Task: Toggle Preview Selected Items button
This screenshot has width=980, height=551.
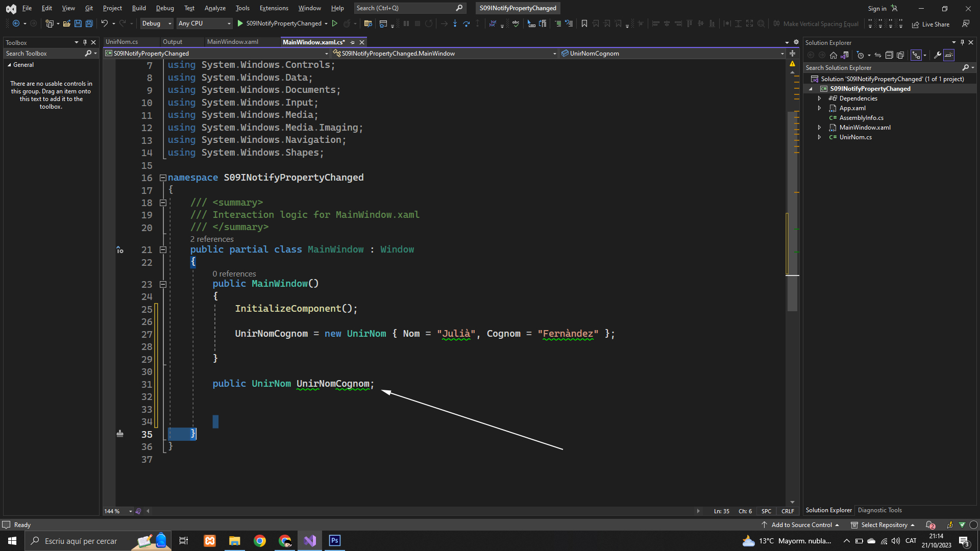Action: (x=949, y=55)
